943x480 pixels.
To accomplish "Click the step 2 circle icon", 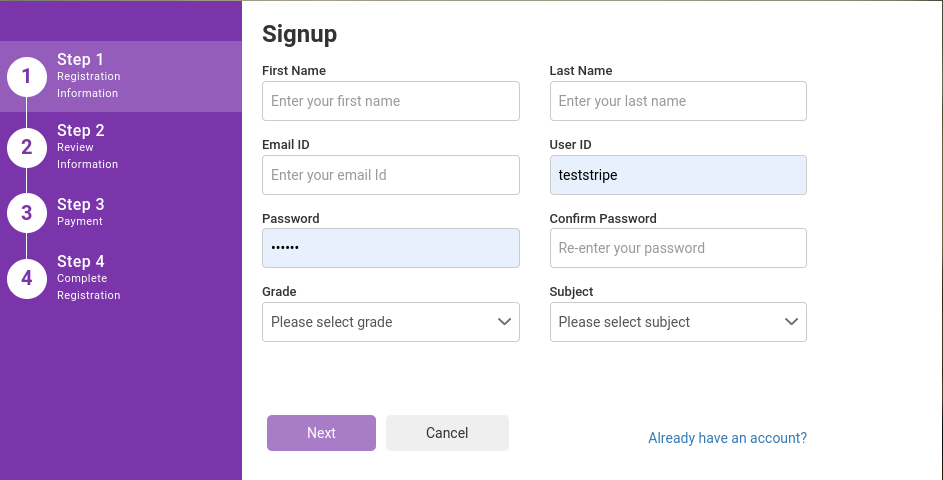I will click(x=27, y=147).
